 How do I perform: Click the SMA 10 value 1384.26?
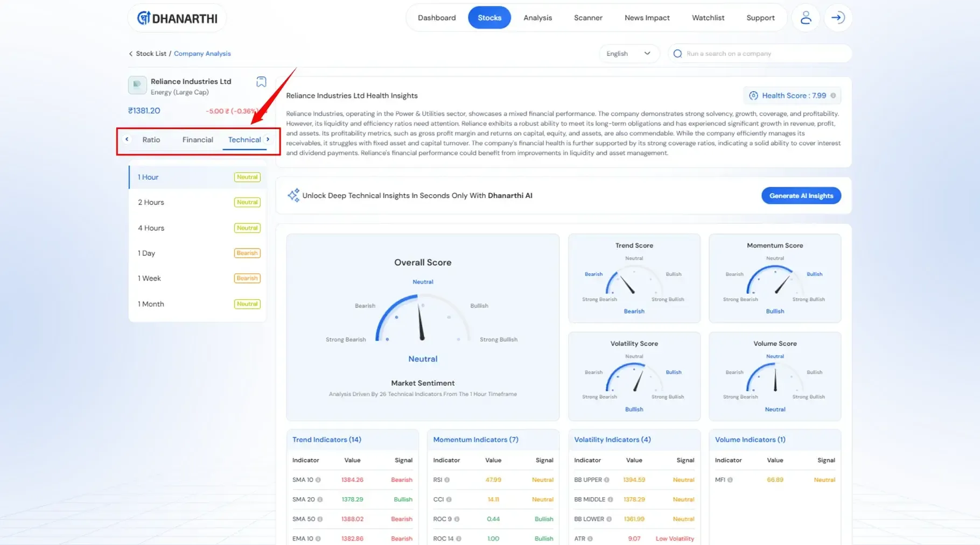tap(352, 480)
